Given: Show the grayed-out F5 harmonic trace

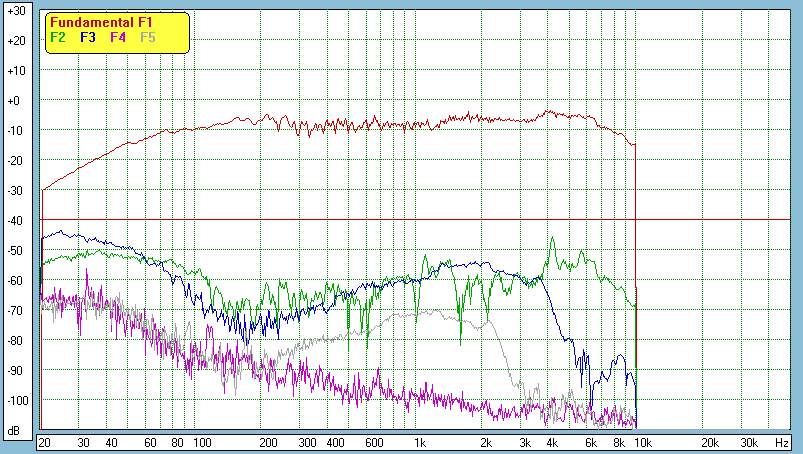Looking at the screenshot, I should [x=148, y=37].
